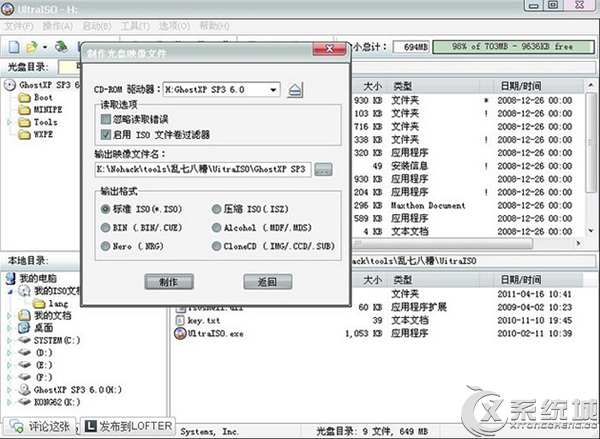Expand the KONG62 (K:) drive node
This screenshot has height=439, width=600.
pyautogui.click(x=10, y=402)
